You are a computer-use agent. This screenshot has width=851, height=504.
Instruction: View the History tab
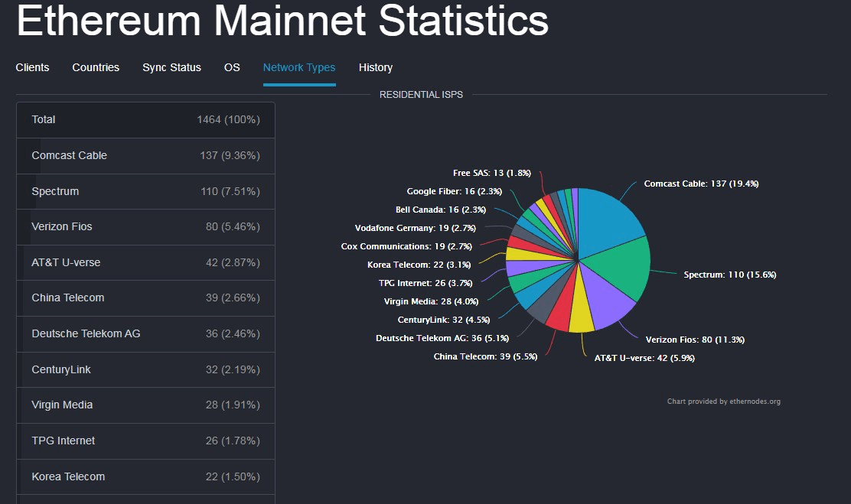click(376, 67)
